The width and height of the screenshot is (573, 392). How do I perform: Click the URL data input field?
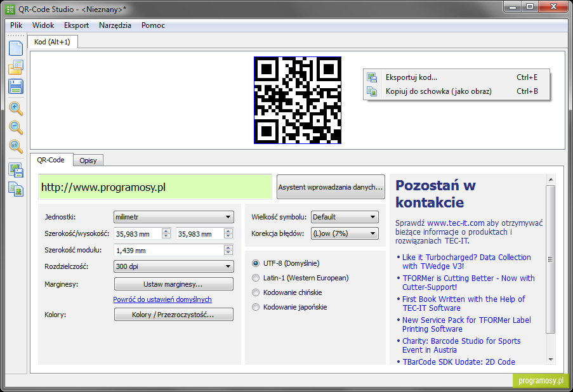(155, 187)
